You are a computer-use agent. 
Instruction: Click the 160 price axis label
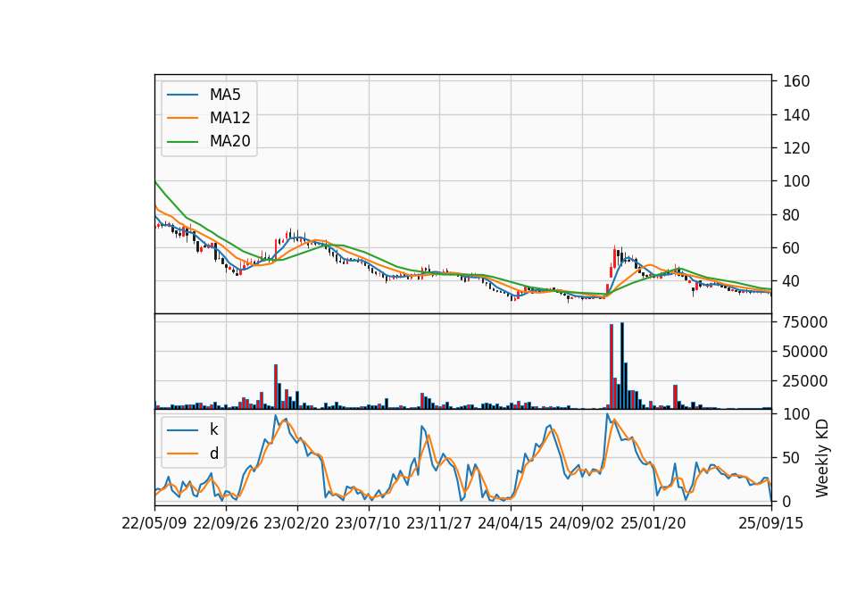(796, 81)
